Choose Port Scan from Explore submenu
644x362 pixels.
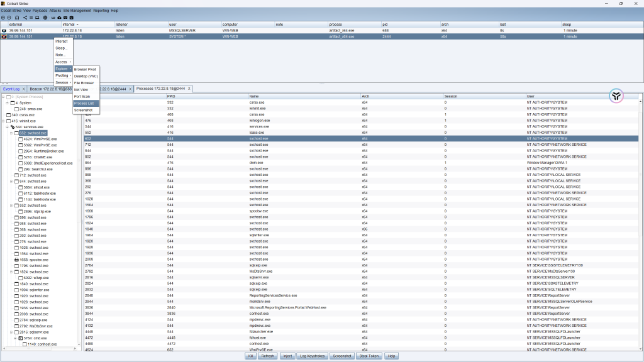[x=86, y=96]
